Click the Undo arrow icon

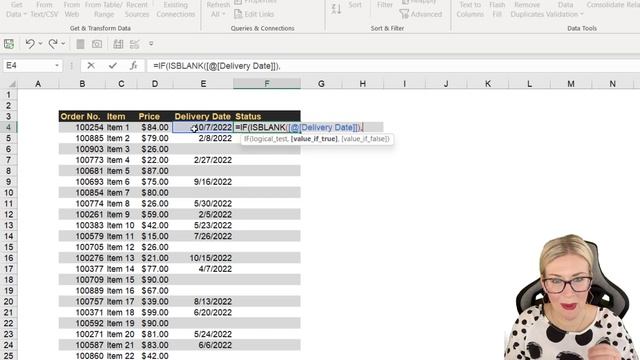pyautogui.click(x=30, y=44)
